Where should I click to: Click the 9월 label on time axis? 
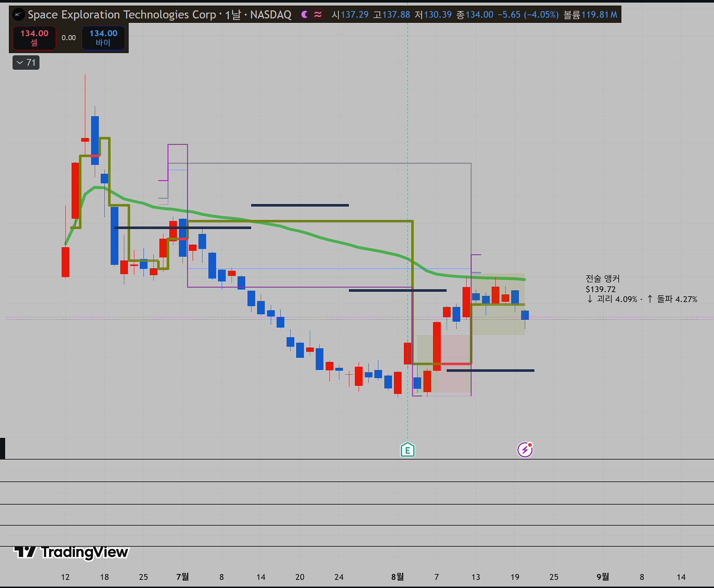click(x=603, y=576)
